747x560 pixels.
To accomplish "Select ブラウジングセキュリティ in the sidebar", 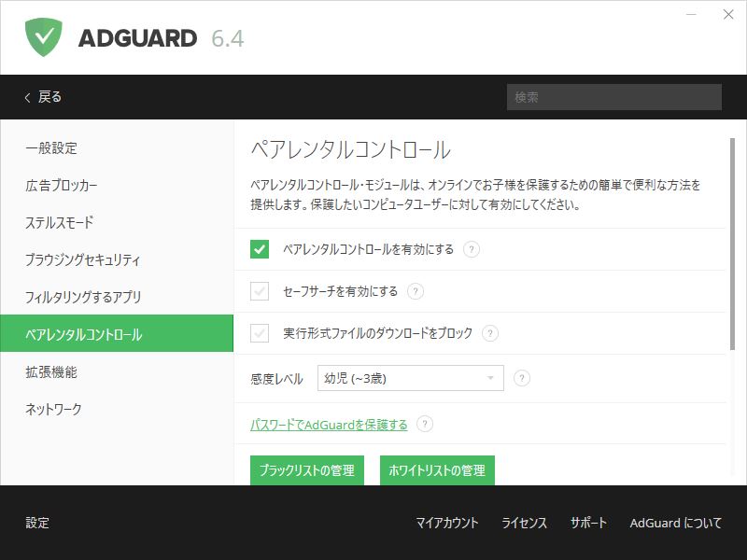I will coord(117,259).
